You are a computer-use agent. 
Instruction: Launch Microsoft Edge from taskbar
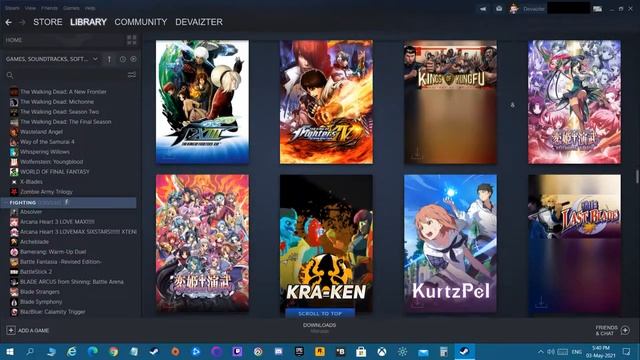(93, 351)
